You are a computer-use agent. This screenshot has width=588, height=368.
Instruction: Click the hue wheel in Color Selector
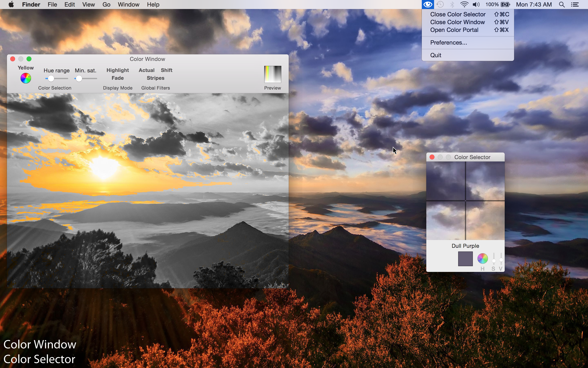point(483,258)
